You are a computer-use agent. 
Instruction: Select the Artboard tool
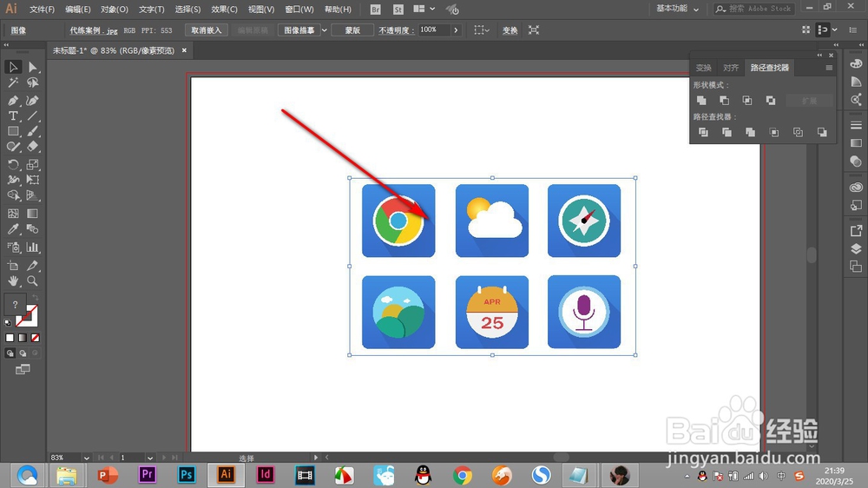13,266
